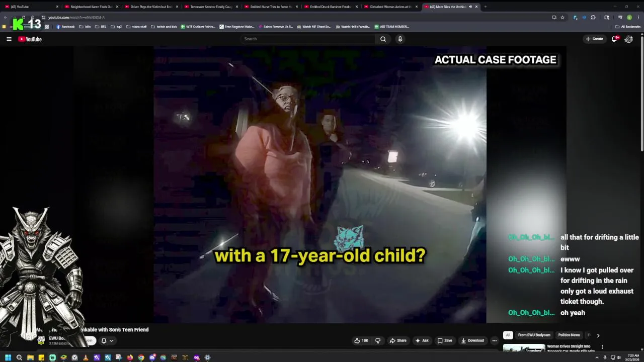Open VLC cone icon in taskbar
This screenshot has height=362, width=644.
(86, 357)
